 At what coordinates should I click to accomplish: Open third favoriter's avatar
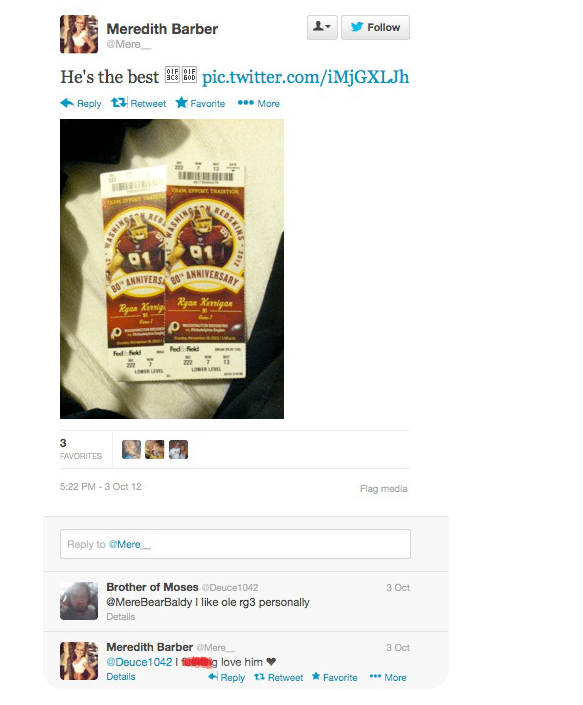[178, 449]
